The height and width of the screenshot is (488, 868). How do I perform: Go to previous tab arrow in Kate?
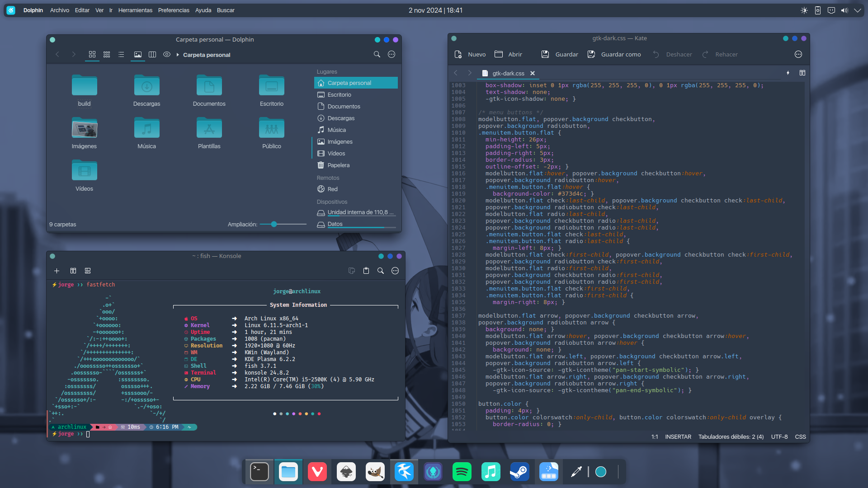click(x=456, y=73)
